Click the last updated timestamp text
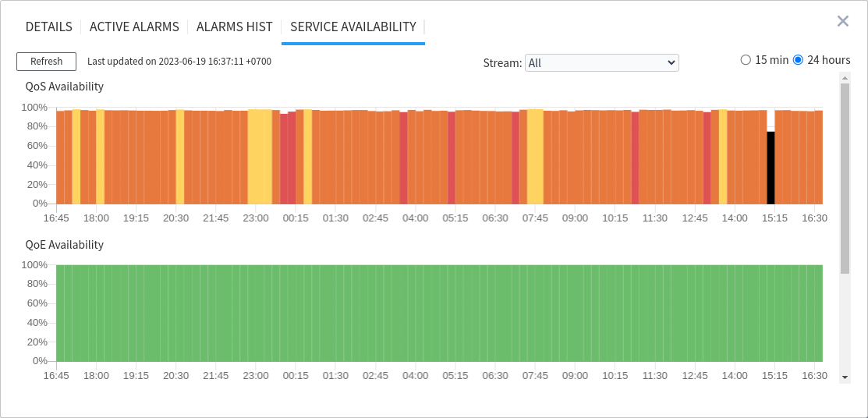The height and width of the screenshot is (418, 868). click(179, 61)
